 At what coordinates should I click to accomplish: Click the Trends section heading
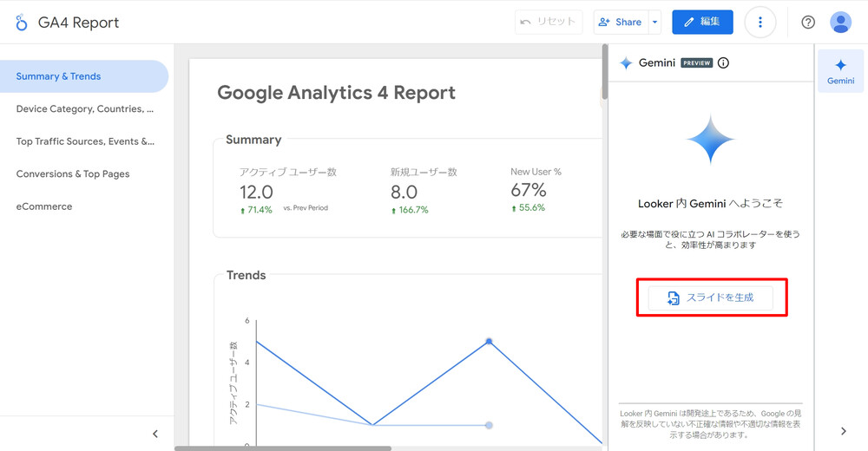click(246, 275)
